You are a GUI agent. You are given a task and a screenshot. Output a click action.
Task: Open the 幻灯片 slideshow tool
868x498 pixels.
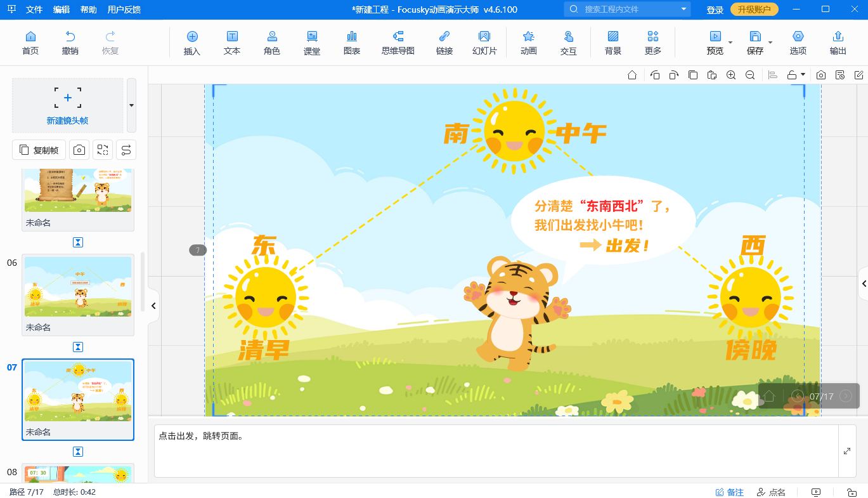click(x=484, y=43)
